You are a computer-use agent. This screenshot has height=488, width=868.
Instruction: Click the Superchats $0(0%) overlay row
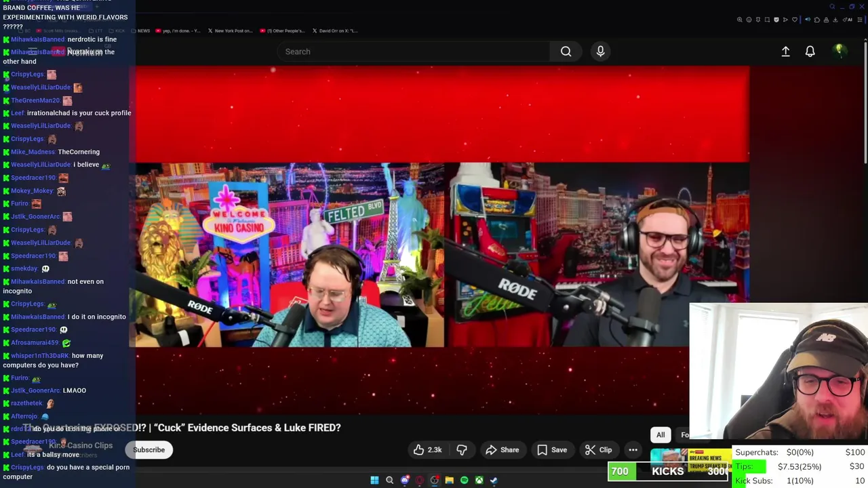800,452
